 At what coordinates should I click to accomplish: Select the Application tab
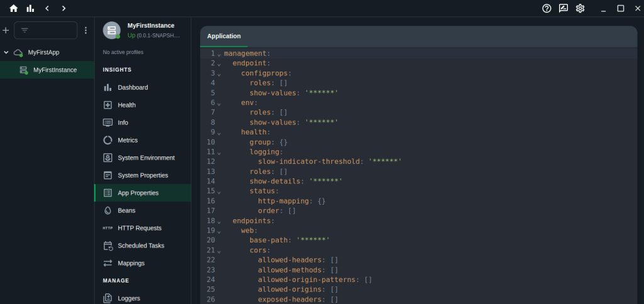click(x=224, y=36)
